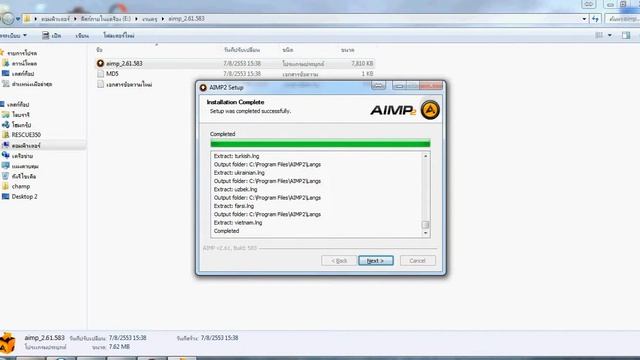The height and width of the screenshot is (360, 640).
Task: Open the recent pages arrow beside back button
Action: [18, 19]
